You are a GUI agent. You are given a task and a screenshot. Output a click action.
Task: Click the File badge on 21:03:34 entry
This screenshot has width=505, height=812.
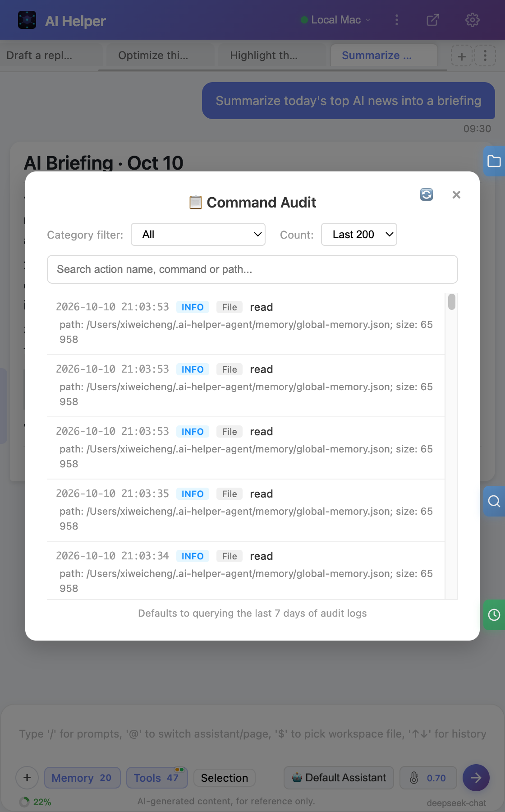230,556
